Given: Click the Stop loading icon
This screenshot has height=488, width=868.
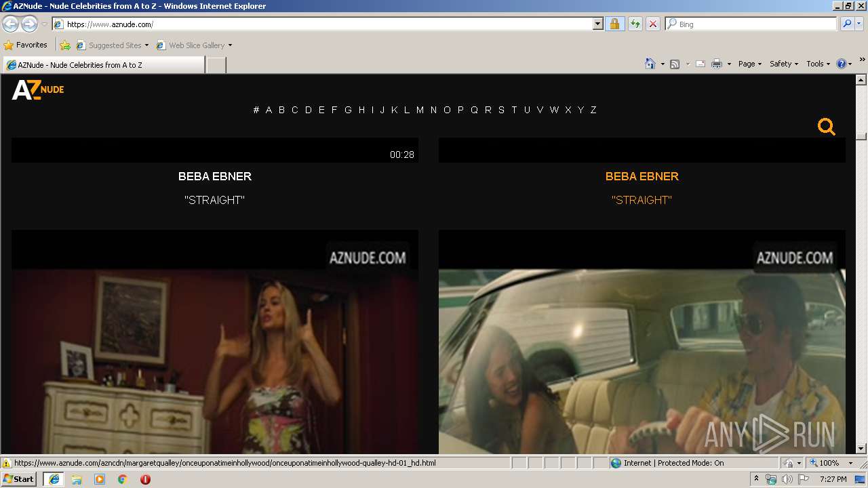Looking at the screenshot, I should pos(652,24).
